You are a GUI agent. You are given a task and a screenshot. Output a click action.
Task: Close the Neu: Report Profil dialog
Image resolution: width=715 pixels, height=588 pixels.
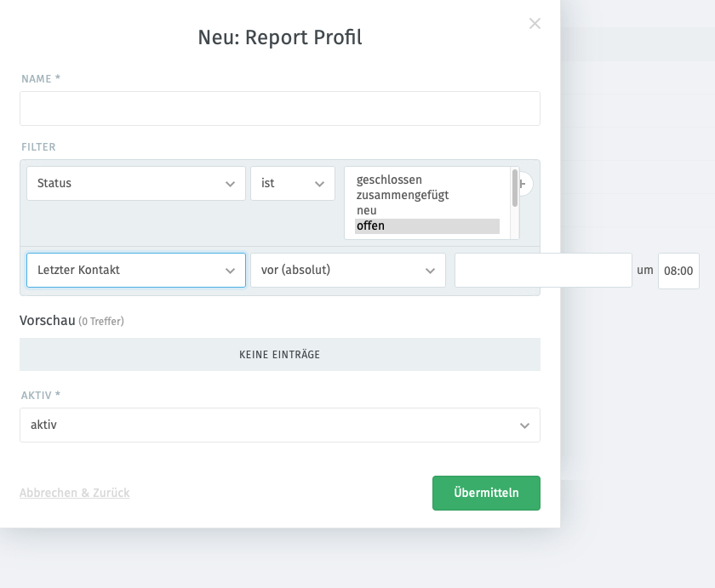(x=535, y=23)
